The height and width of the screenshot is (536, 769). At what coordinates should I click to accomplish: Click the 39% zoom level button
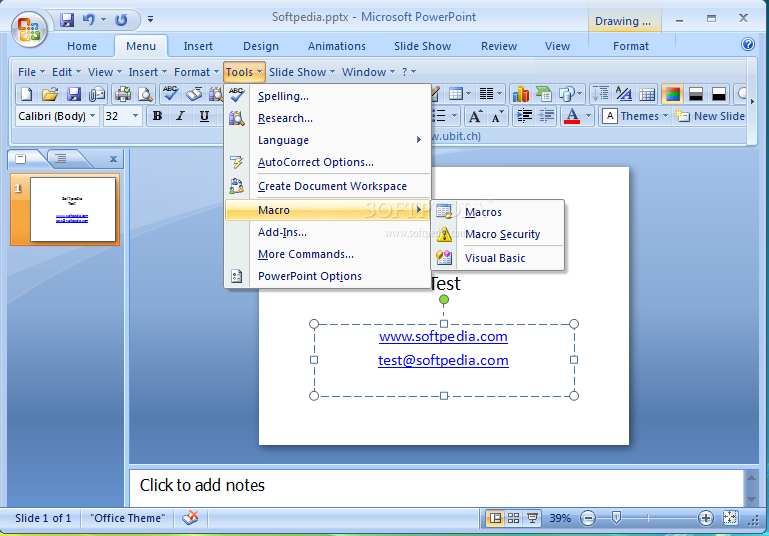[560, 518]
